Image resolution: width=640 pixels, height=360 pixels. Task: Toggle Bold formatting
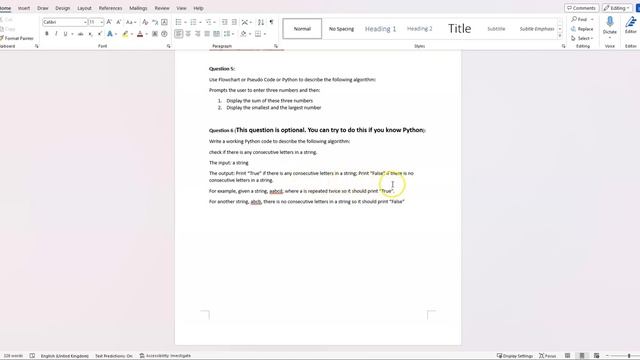tap(47, 34)
